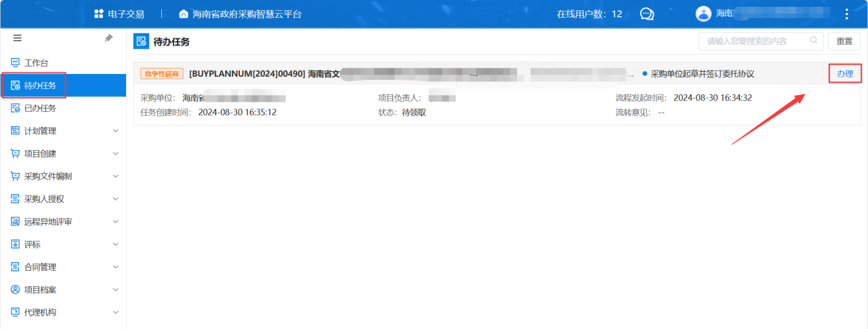Click the 办理 link
The image size is (868, 329).
845,73
